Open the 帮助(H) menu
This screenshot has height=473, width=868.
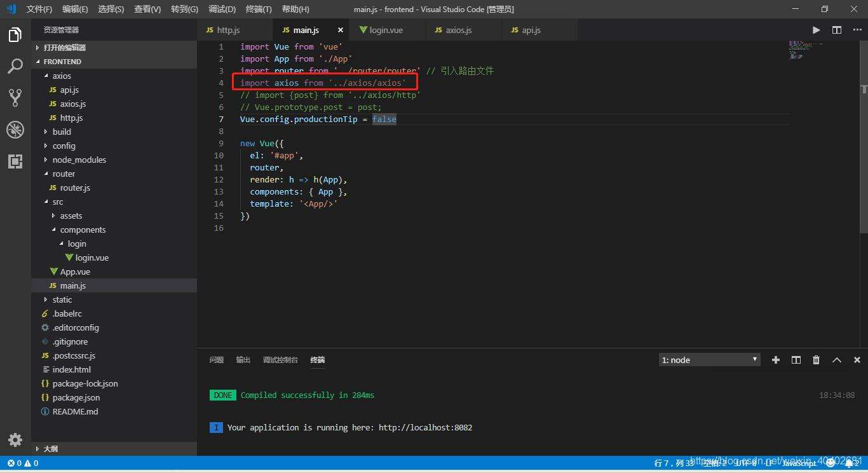295,9
